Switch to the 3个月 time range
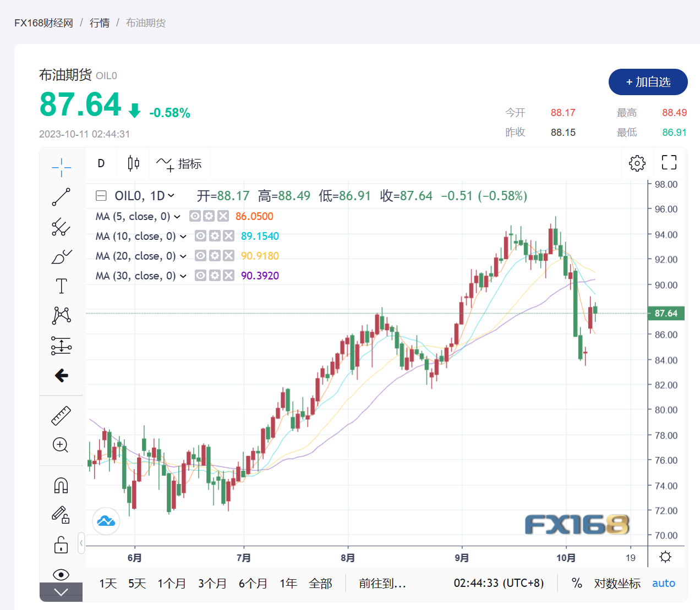 (212, 583)
